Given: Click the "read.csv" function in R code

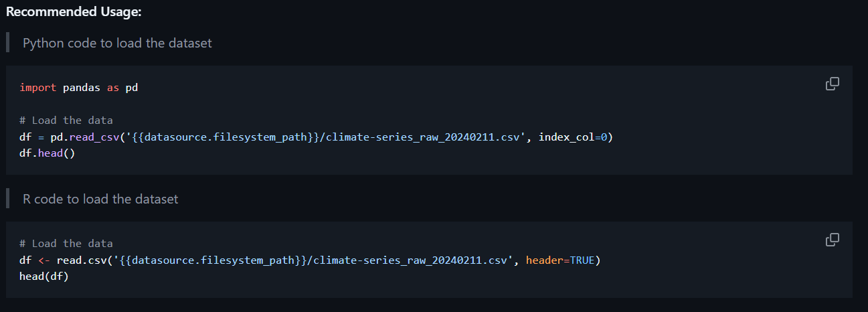Looking at the screenshot, I should pos(78,260).
